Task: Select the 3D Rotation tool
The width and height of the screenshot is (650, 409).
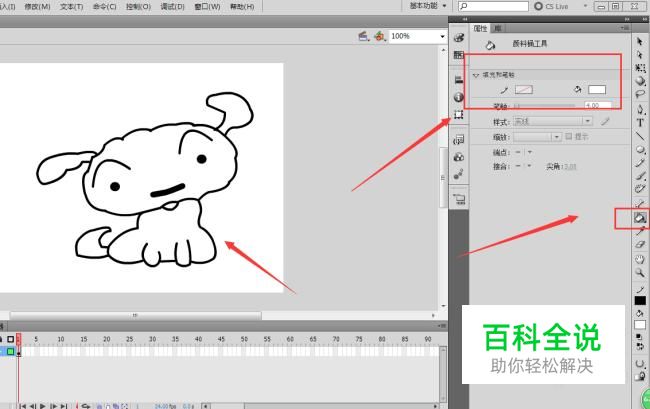Action: point(640,81)
